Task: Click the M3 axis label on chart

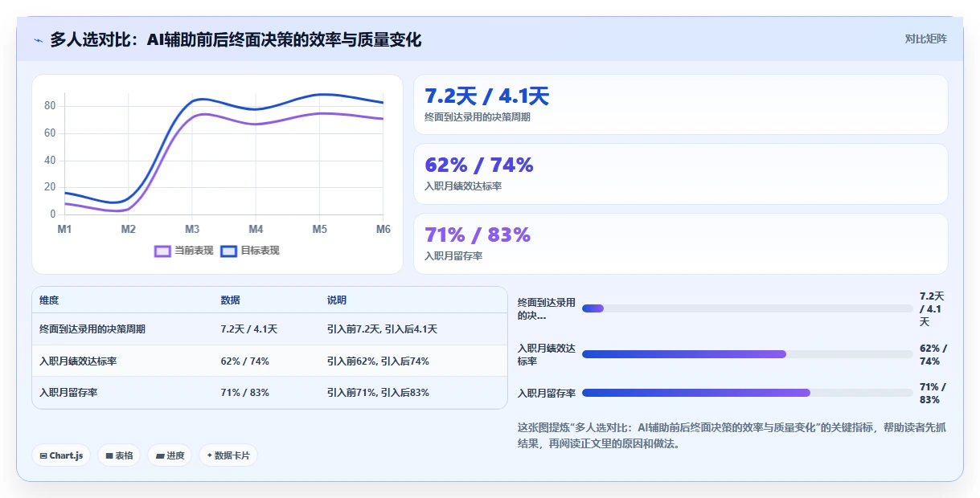Action: click(x=192, y=230)
